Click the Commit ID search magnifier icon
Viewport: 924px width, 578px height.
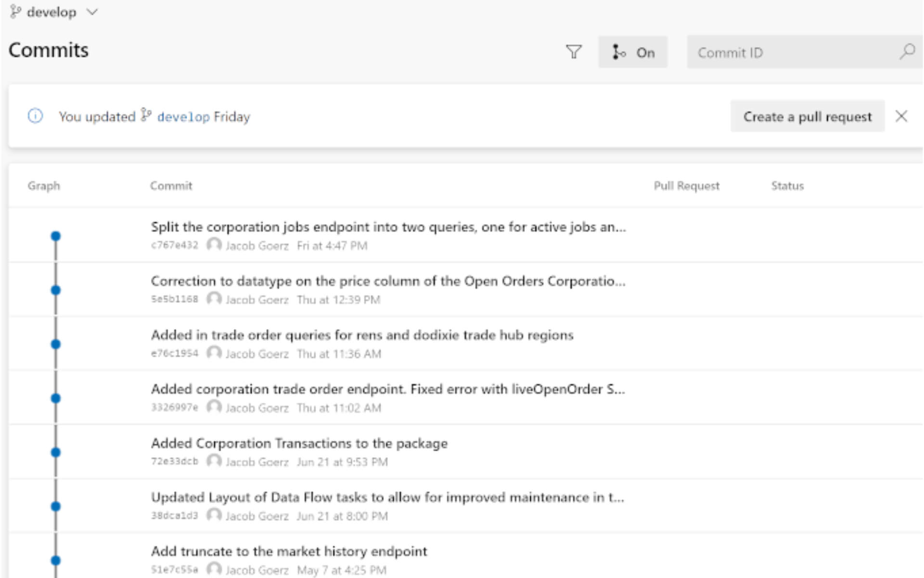(x=907, y=52)
